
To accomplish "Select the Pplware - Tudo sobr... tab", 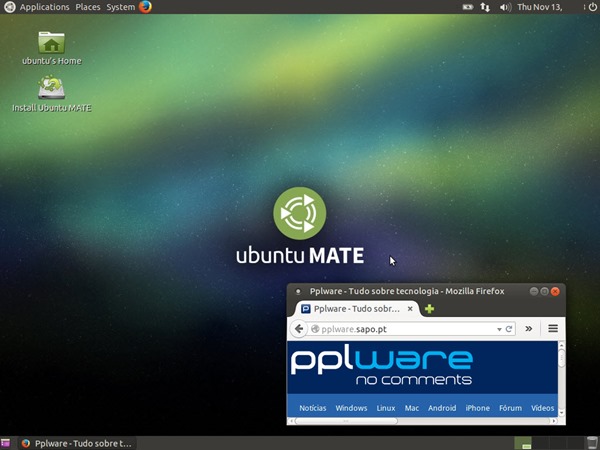I will [x=356, y=309].
